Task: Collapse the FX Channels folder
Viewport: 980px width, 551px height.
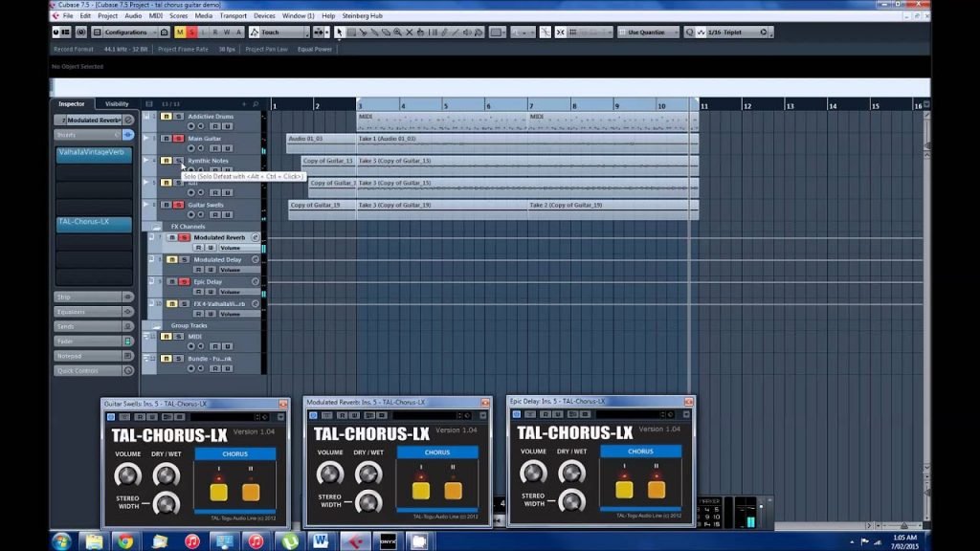Action: [x=156, y=227]
